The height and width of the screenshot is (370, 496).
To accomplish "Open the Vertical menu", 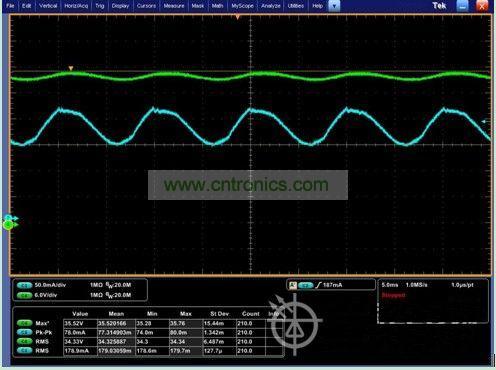I will click(48, 6).
